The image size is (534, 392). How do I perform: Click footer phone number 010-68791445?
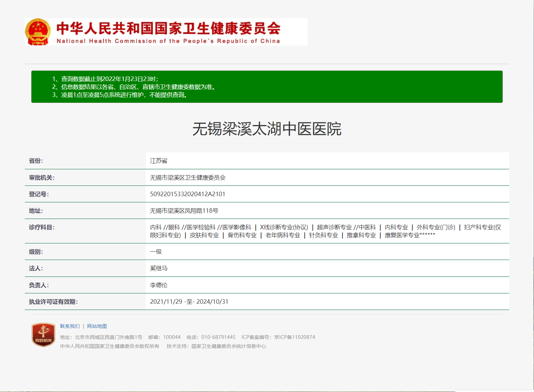[x=219, y=337]
